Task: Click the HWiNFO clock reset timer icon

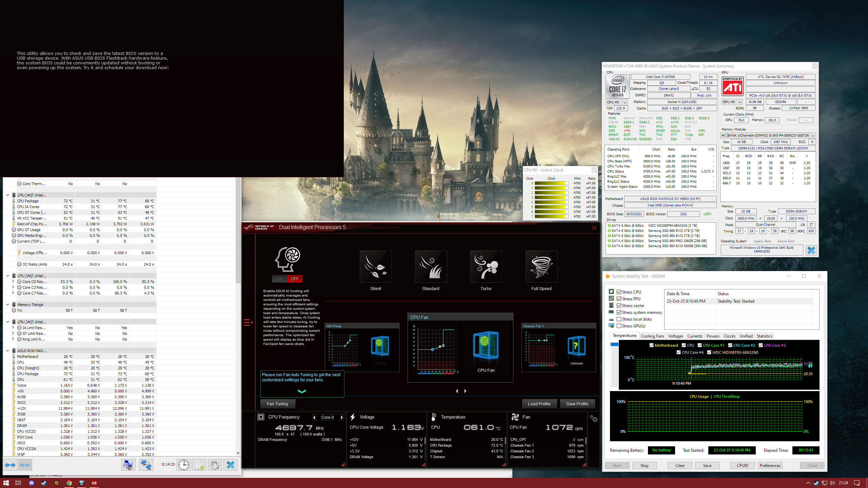Action: pyautogui.click(x=184, y=465)
